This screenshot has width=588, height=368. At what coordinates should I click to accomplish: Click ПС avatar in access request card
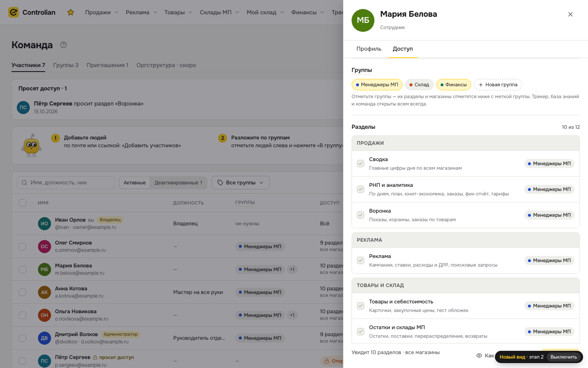pyautogui.click(x=23, y=108)
